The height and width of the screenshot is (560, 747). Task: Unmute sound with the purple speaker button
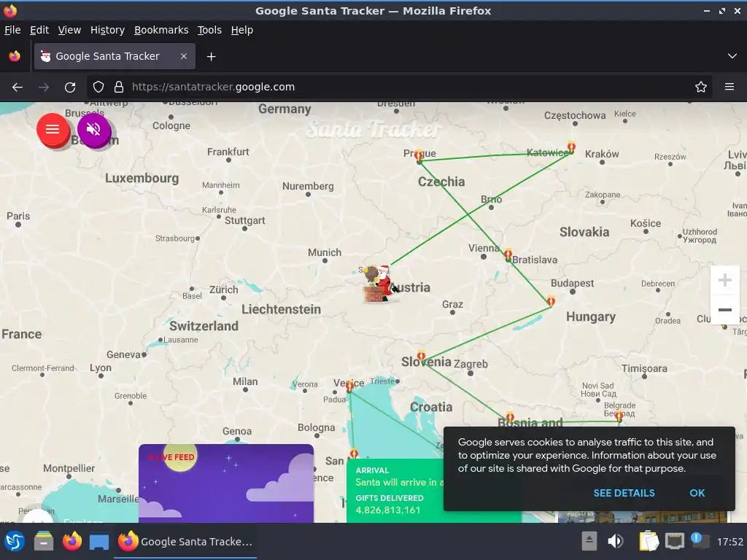click(x=93, y=129)
